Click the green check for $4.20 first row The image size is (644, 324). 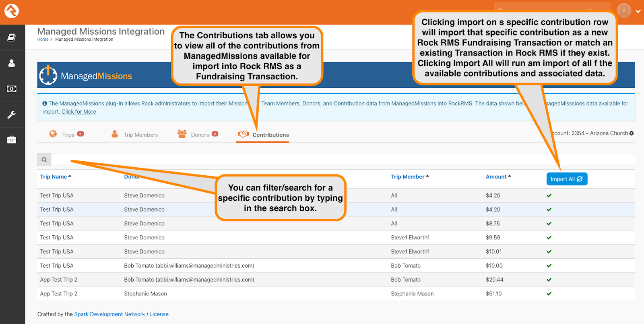[549, 195]
